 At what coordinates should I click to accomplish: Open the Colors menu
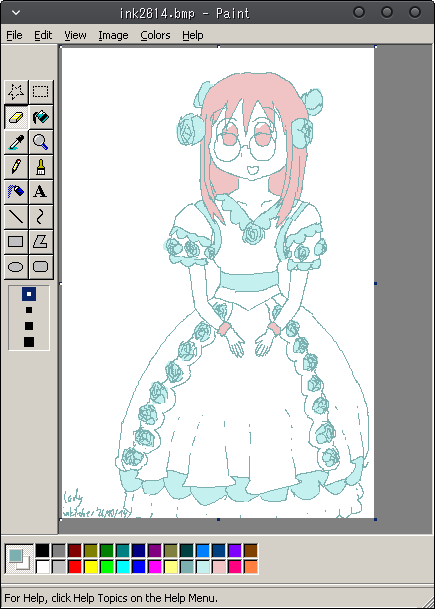[155, 35]
